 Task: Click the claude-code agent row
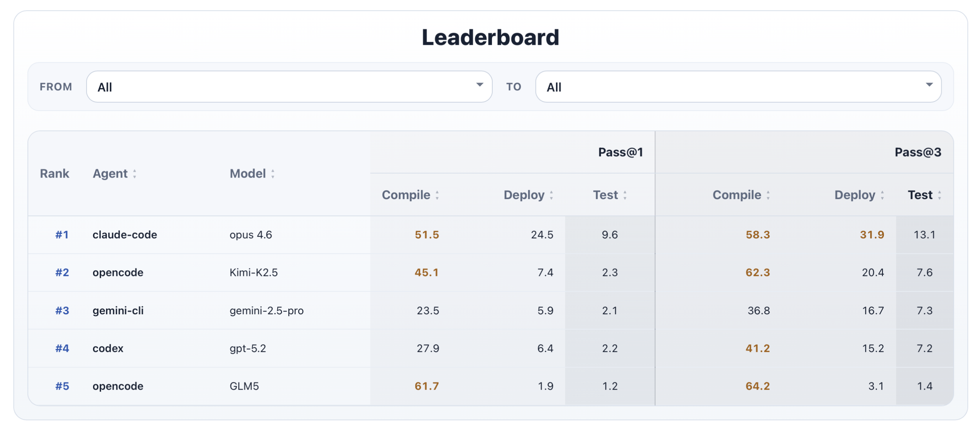(x=491, y=235)
